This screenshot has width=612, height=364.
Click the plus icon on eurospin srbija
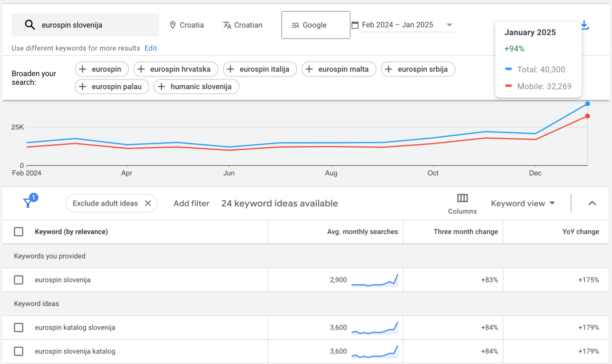pyautogui.click(x=389, y=69)
